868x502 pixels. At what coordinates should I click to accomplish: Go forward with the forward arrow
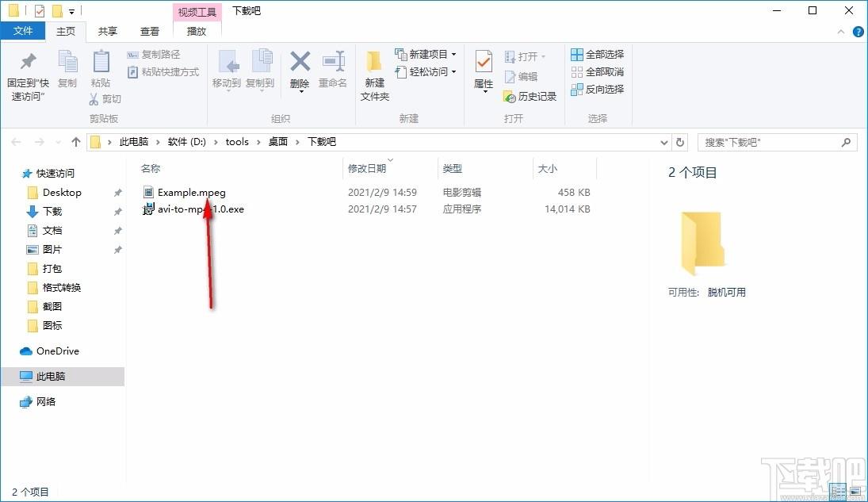40,143
